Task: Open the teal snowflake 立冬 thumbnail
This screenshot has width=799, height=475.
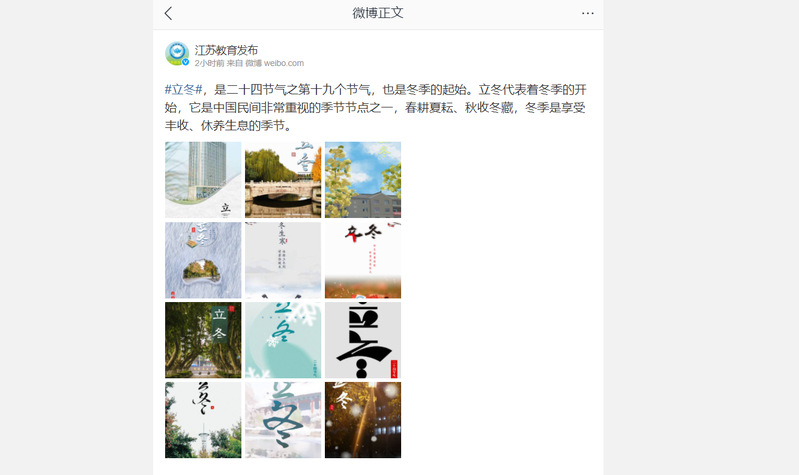Action: point(283,340)
